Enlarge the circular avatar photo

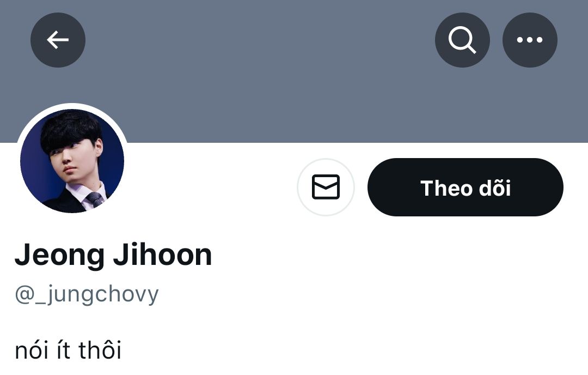point(72,161)
